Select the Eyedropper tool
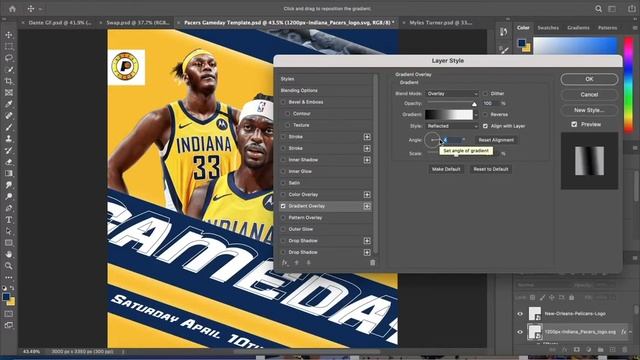 (9, 104)
